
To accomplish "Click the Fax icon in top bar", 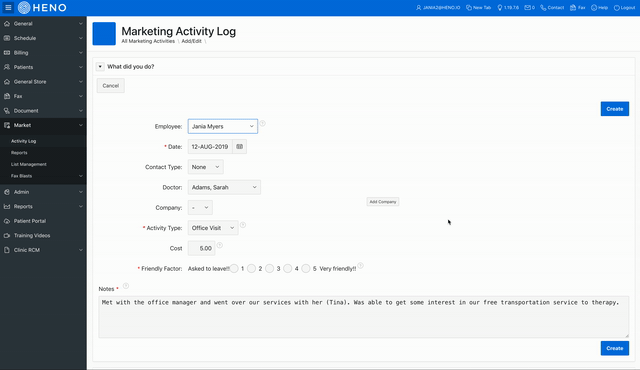I will click(573, 8).
